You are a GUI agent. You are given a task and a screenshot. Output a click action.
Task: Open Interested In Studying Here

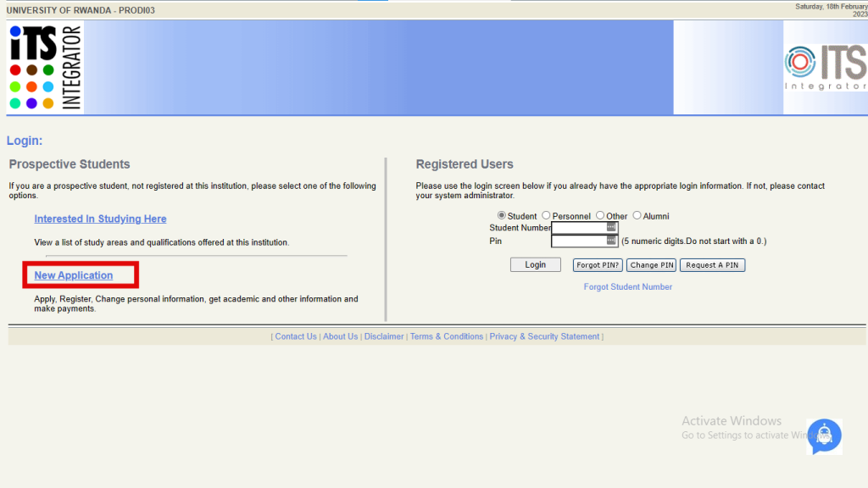coord(100,219)
